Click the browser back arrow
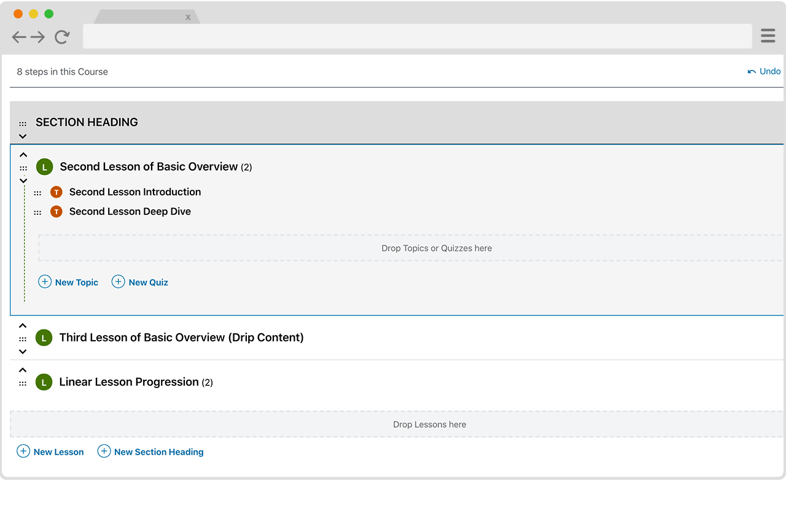This screenshot has height=532, width=786. (19, 37)
